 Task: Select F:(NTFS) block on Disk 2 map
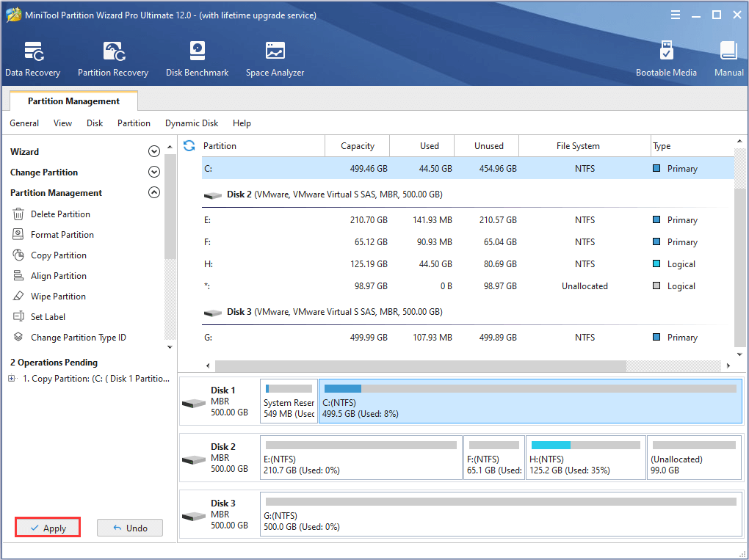pyautogui.click(x=494, y=457)
